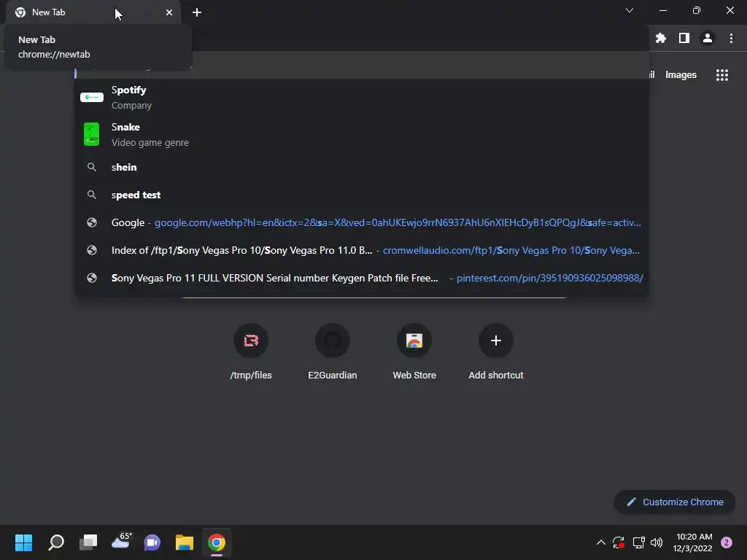
Task: Open the weather widget showing 65°
Action: pyautogui.click(x=121, y=542)
